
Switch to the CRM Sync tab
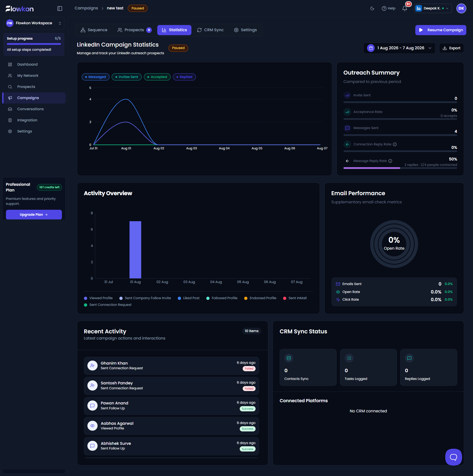pyautogui.click(x=210, y=30)
